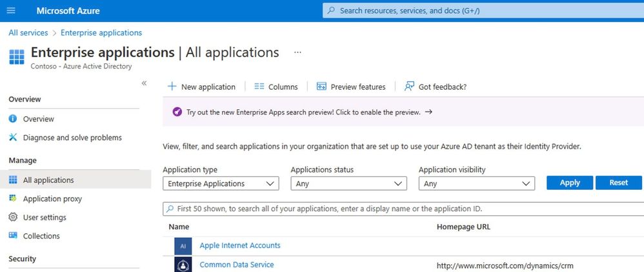Expand the Application visibility dropdown
Screen dimensions: 644x272
(476, 183)
